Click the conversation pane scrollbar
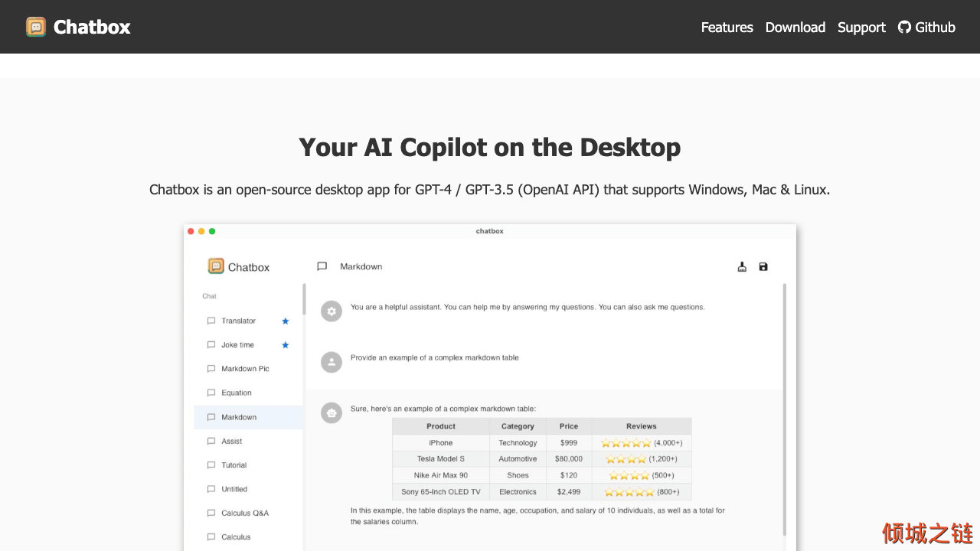Image resolution: width=980 pixels, height=551 pixels. (784, 409)
